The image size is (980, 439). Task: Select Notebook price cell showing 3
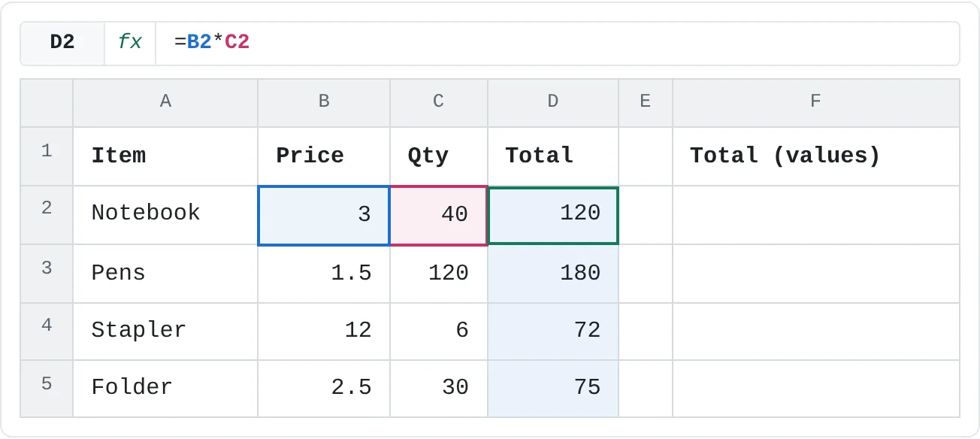(x=324, y=215)
